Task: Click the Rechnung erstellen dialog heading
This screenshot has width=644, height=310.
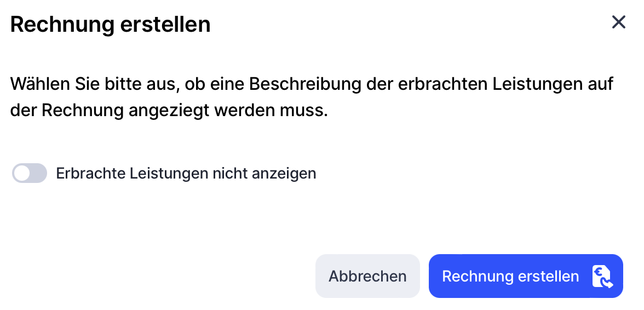Action: [111, 25]
